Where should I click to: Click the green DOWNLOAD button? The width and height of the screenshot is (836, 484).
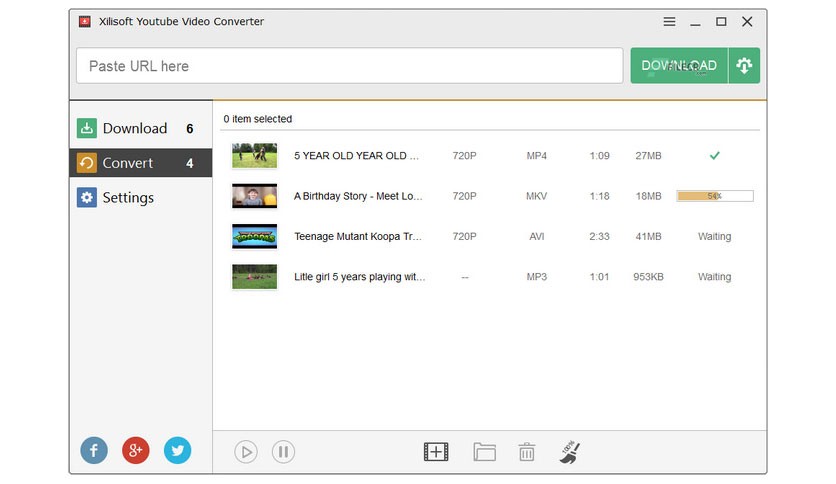(x=679, y=66)
